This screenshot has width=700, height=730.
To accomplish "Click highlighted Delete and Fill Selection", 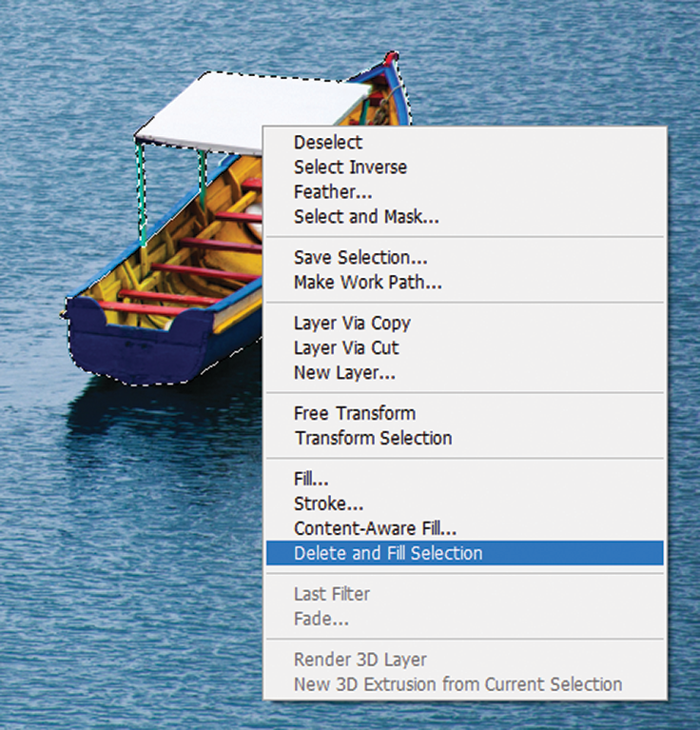I will (388, 553).
